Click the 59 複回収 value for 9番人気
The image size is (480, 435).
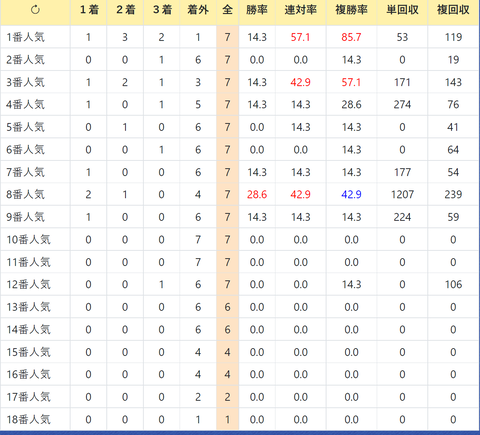point(453,217)
